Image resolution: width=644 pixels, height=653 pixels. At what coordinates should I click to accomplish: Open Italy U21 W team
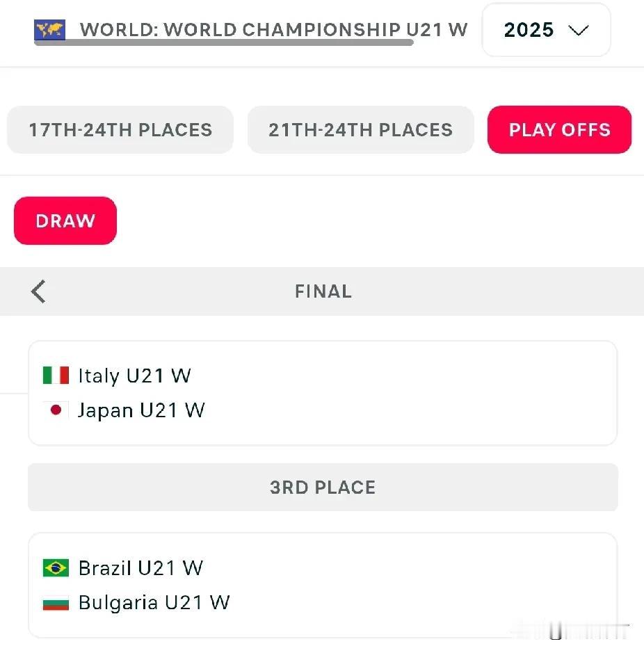pos(135,376)
